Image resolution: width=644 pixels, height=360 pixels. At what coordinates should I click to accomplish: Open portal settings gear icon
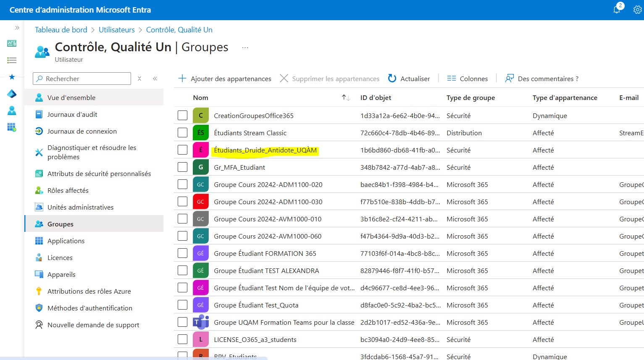point(637,10)
